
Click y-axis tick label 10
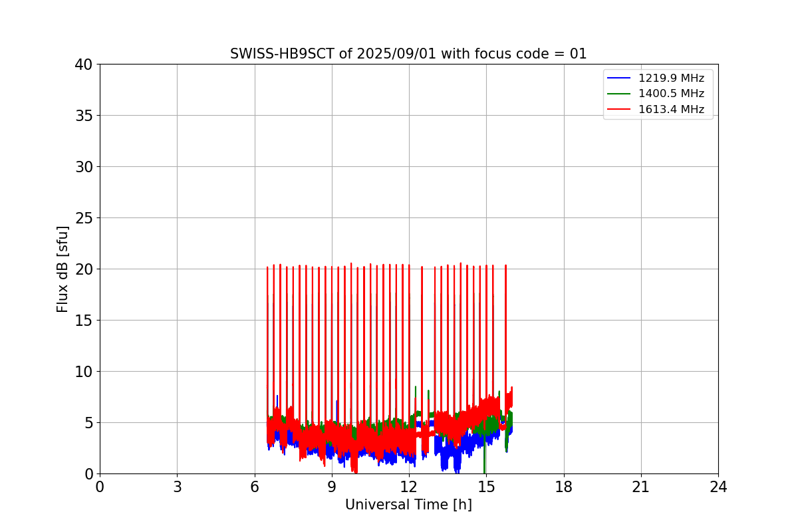point(84,372)
